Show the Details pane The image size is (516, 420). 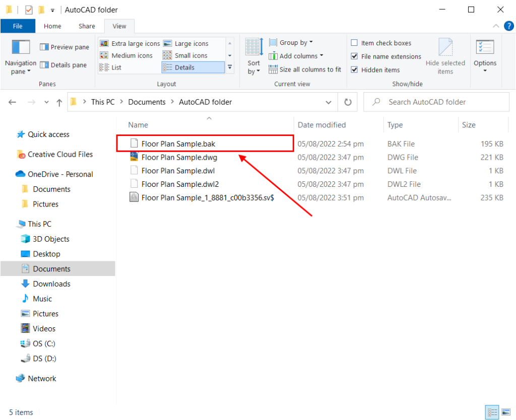pyautogui.click(x=64, y=64)
